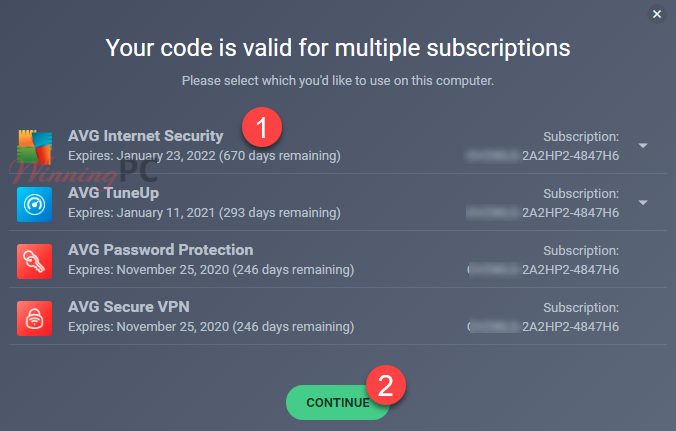The width and height of the screenshot is (676, 431).
Task: Close the subscription selection dialog
Action: click(x=657, y=14)
